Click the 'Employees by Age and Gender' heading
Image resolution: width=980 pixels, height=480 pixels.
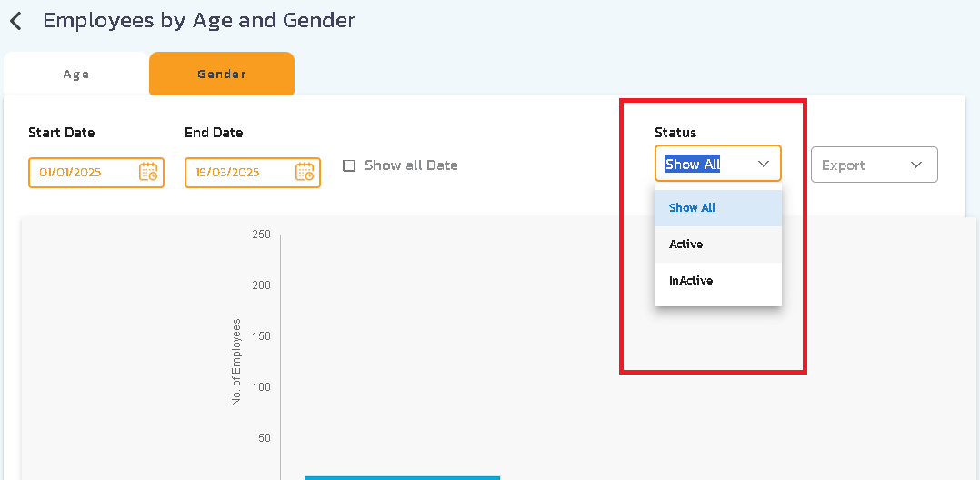[199, 20]
